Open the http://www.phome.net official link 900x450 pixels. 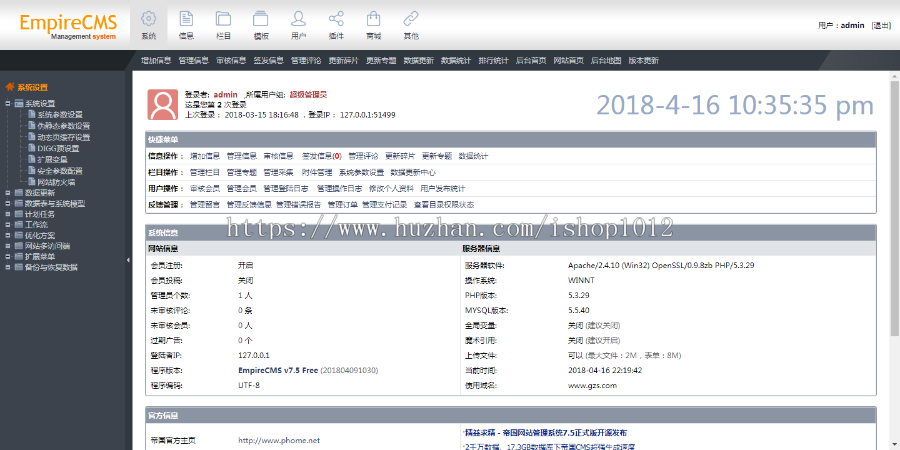coord(279,440)
